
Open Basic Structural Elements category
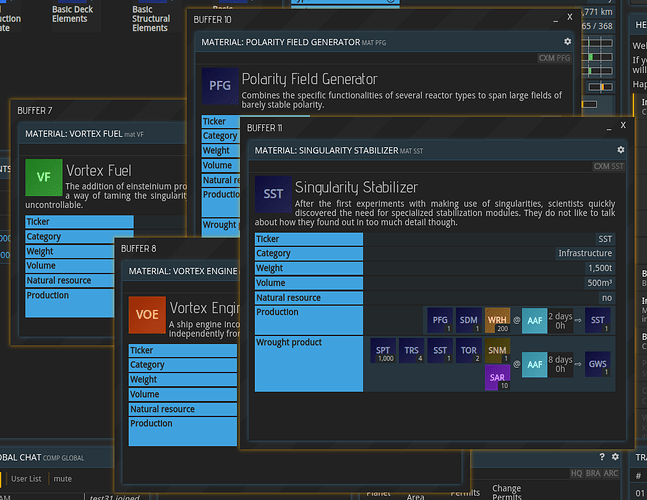click(x=150, y=18)
